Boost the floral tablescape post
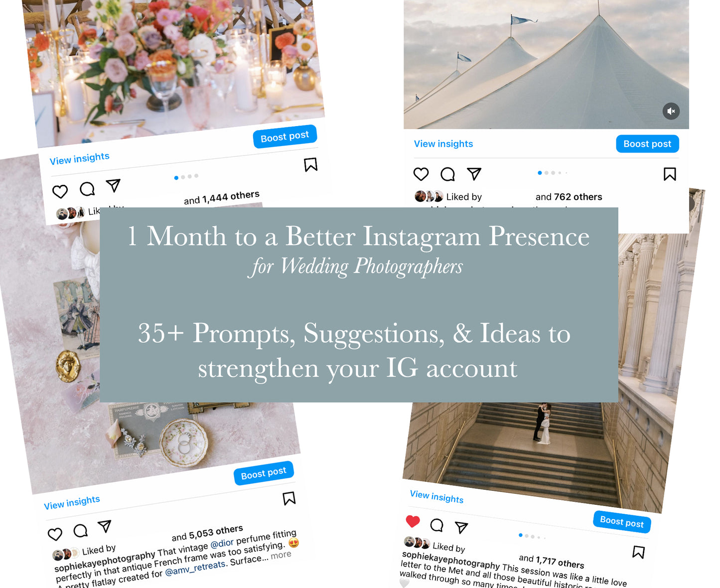Screen dimensions: 720x588 pos(285,136)
